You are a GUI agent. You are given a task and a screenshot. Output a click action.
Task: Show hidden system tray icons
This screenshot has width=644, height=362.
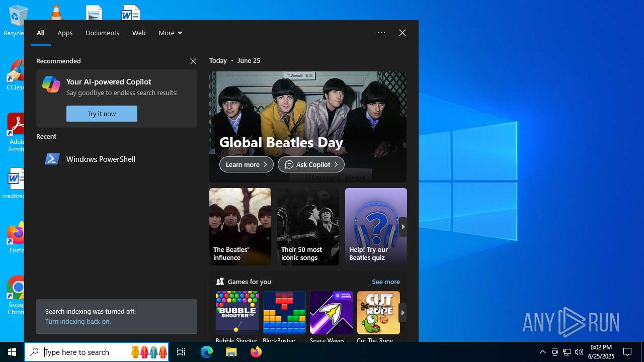542,352
